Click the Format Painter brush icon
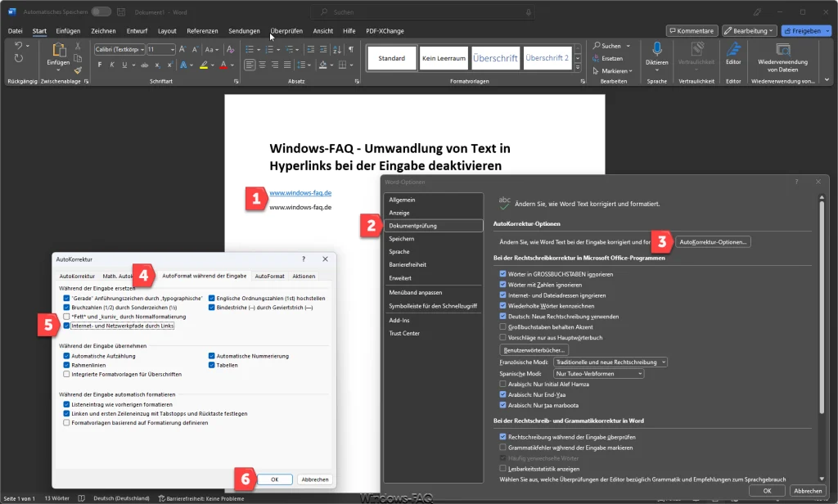 tap(78, 70)
